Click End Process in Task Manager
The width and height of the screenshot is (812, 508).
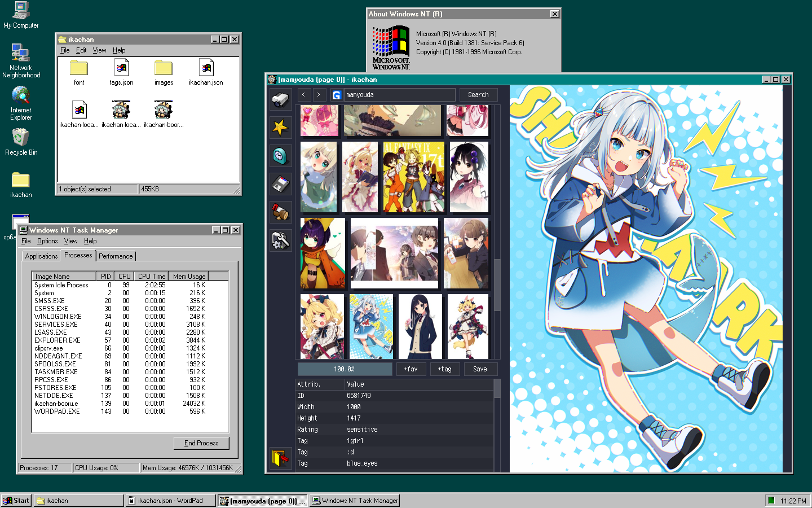tap(201, 443)
